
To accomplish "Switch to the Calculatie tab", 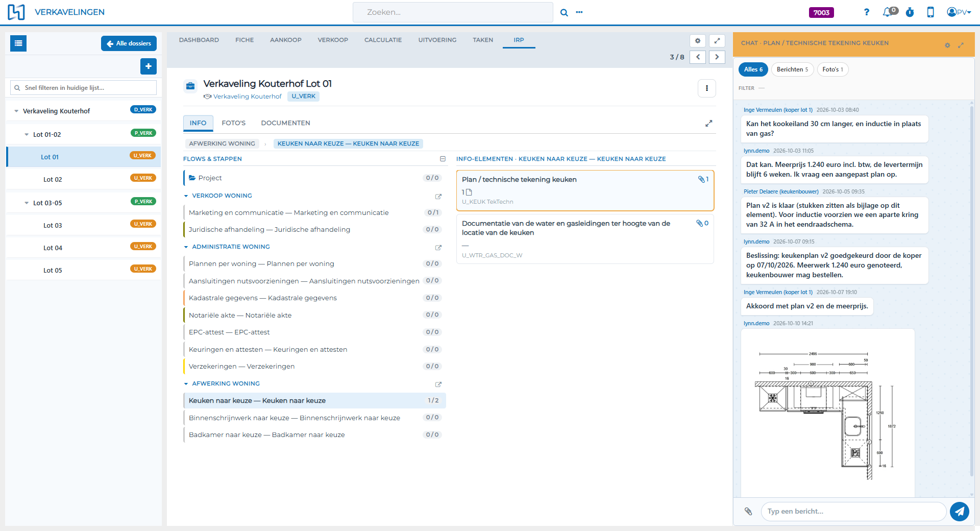I will (x=383, y=40).
